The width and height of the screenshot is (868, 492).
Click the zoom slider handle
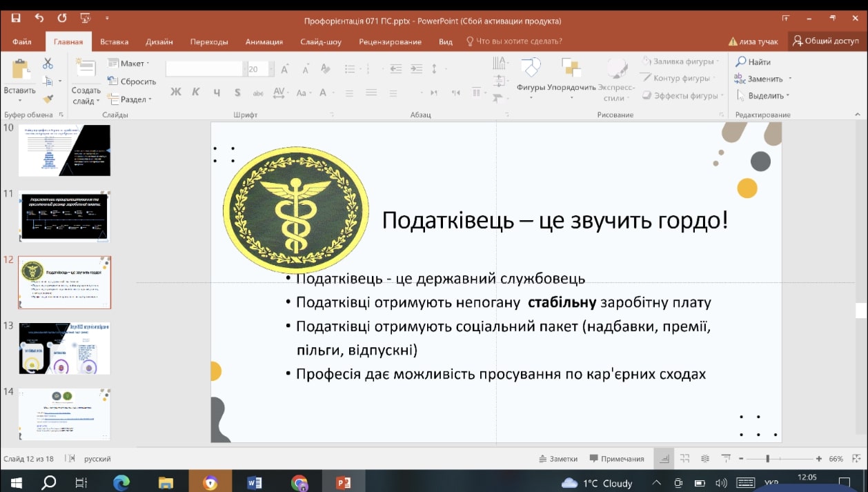768,459
